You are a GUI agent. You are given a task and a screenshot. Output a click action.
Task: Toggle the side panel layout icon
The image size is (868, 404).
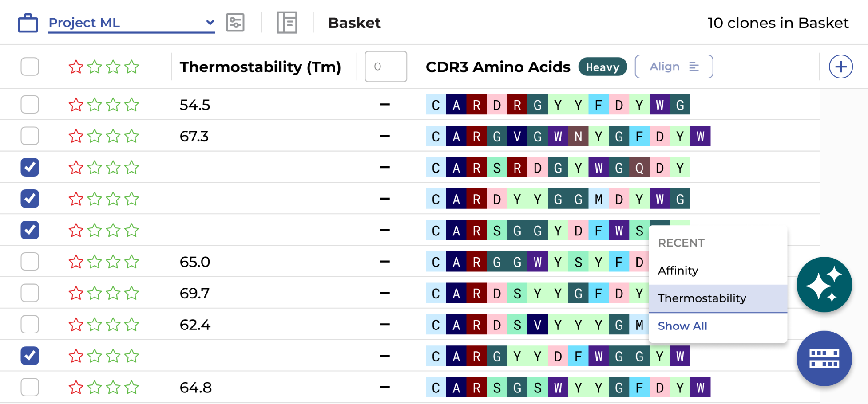[x=287, y=23]
